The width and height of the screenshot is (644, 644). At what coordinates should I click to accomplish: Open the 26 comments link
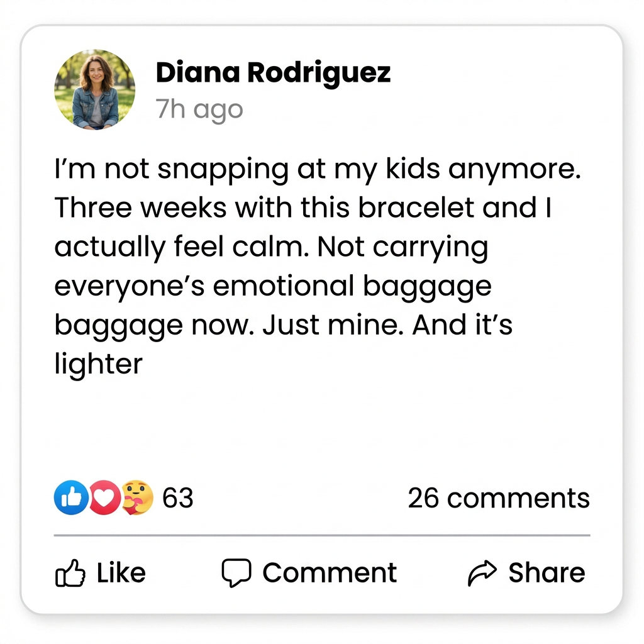499,498
